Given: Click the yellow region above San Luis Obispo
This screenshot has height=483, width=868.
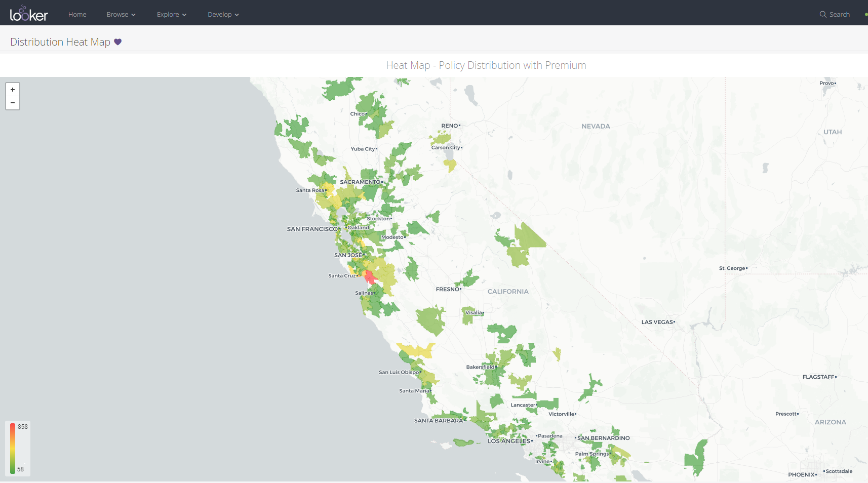Looking at the screenshot, I should click(x=416, y=350).
